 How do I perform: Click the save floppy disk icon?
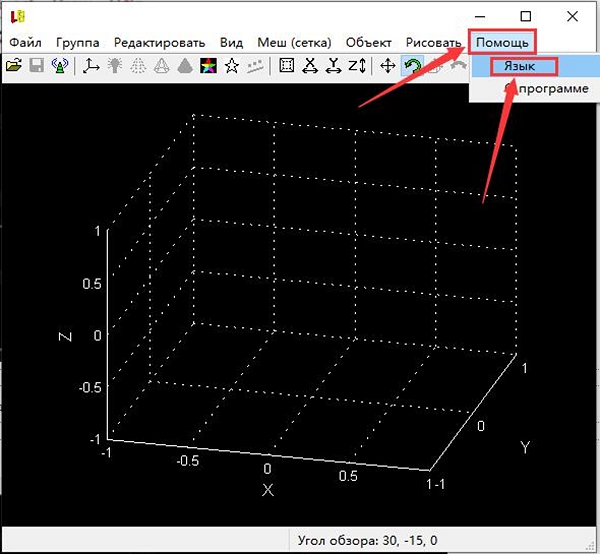click(x=37, y=65)
